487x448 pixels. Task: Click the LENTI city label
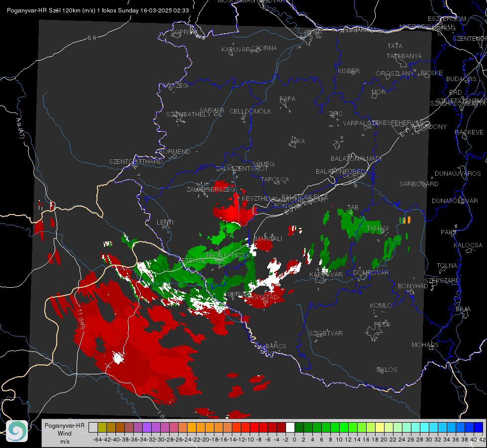(165, 223)
